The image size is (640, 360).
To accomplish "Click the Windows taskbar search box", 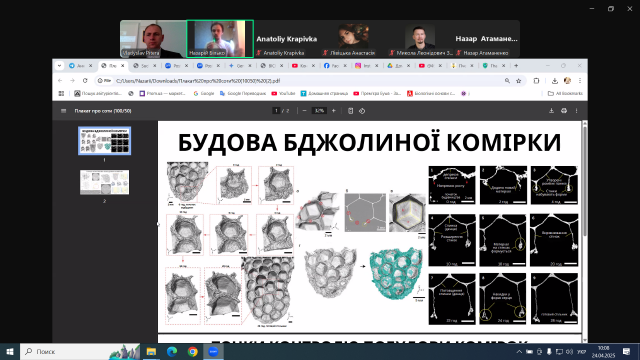I will click(80, 351).
